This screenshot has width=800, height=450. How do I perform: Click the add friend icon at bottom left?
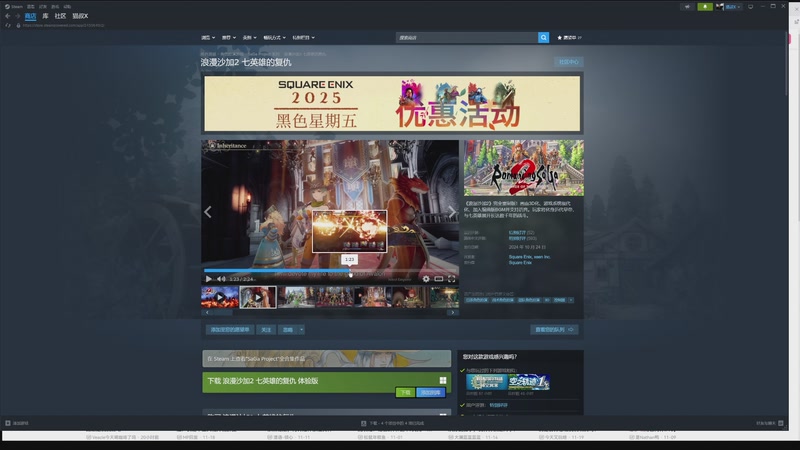tap(8, 423)
